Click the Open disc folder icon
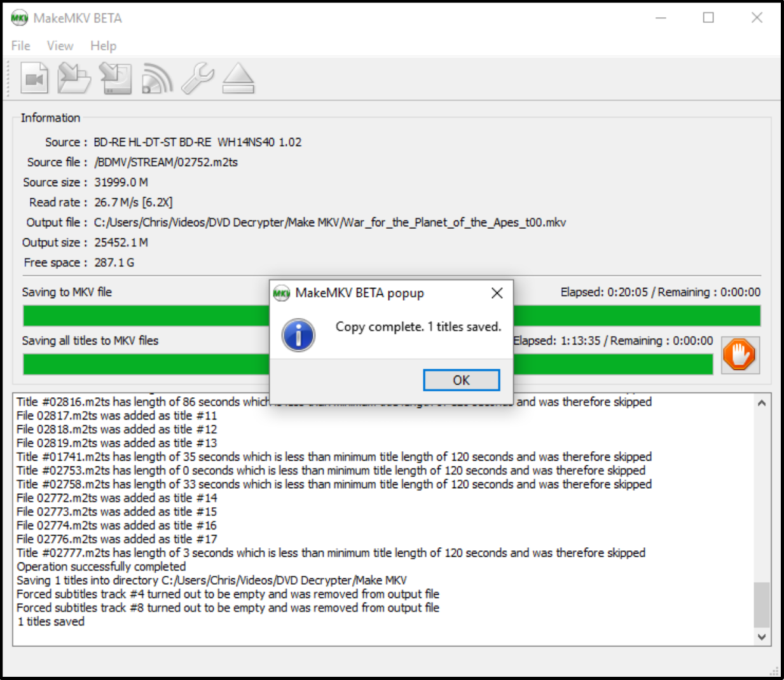The width and height of the screenshot is (784, 680). pyautogui.click(x=74, y=79)
